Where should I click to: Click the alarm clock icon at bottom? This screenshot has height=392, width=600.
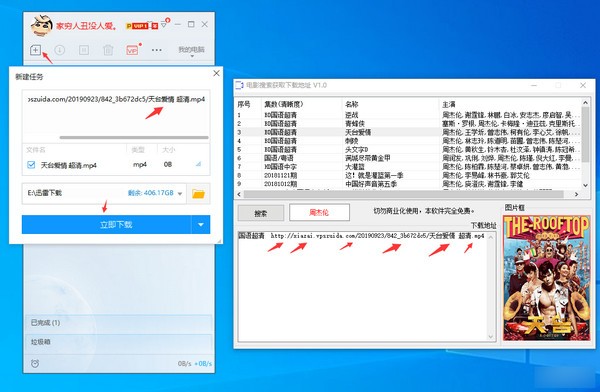(x=35, y=363)
